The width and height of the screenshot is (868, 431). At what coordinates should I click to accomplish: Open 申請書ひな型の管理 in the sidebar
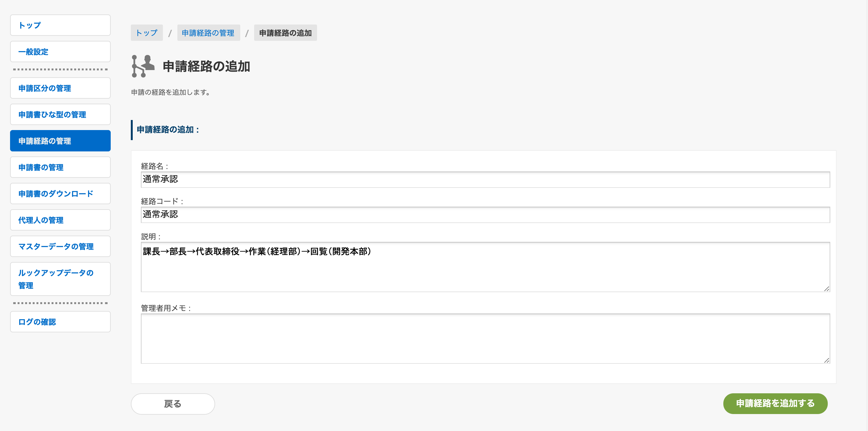60,115
